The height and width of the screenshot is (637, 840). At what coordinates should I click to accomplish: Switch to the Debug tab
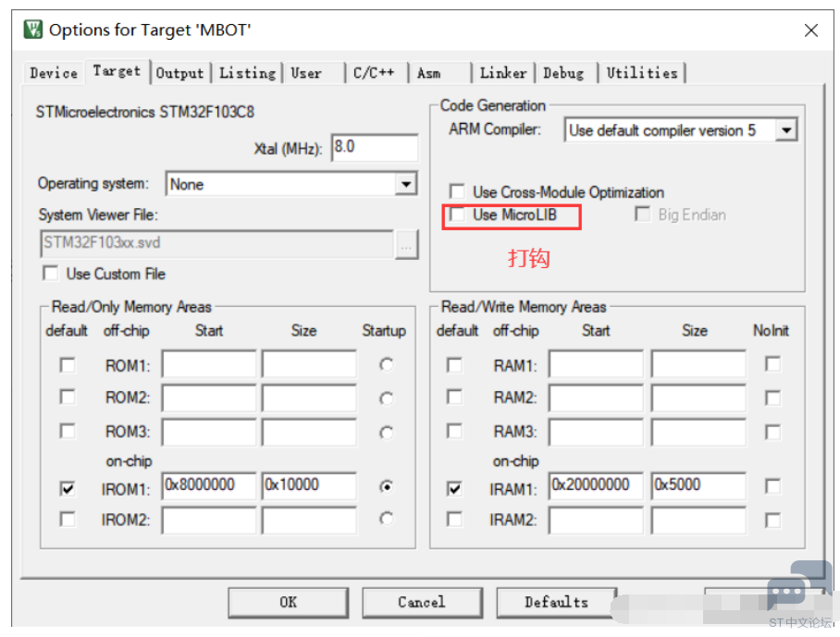coord(563,73)
